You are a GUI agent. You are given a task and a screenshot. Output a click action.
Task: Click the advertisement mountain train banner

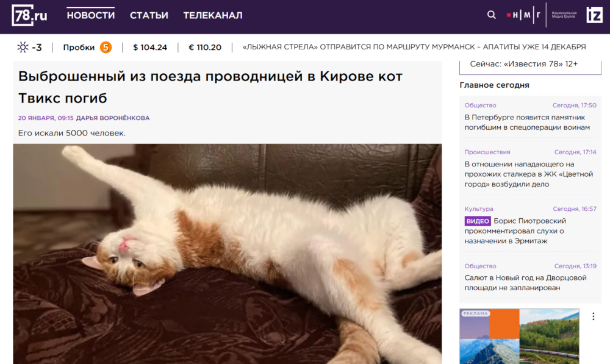pyautogui.click(x=519, y=337)
